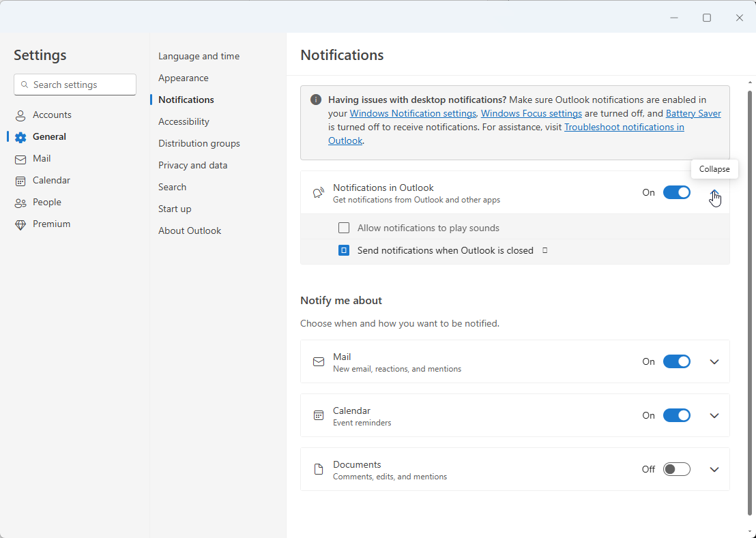Click the Calendar icon in sidebar
The image size is (756, 538).
pyautogui.click(x=20, y=181)
